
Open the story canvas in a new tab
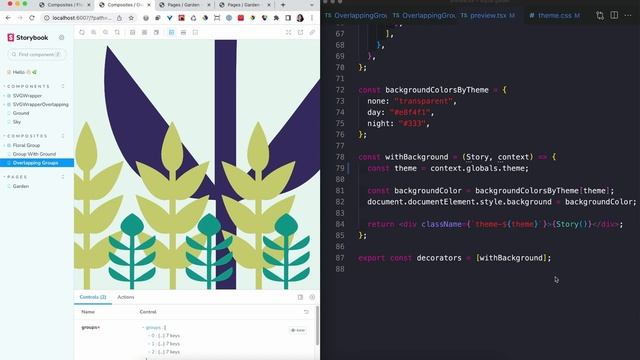pos(300,32)
